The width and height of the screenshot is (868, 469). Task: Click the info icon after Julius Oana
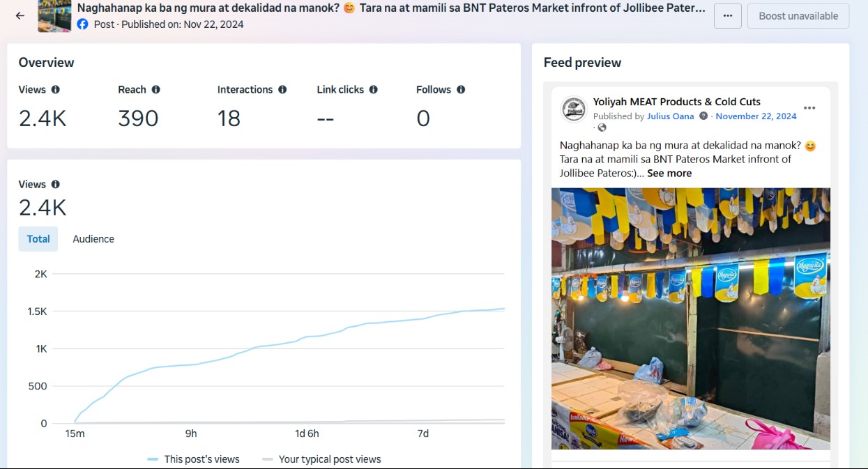tap(703, 116)
